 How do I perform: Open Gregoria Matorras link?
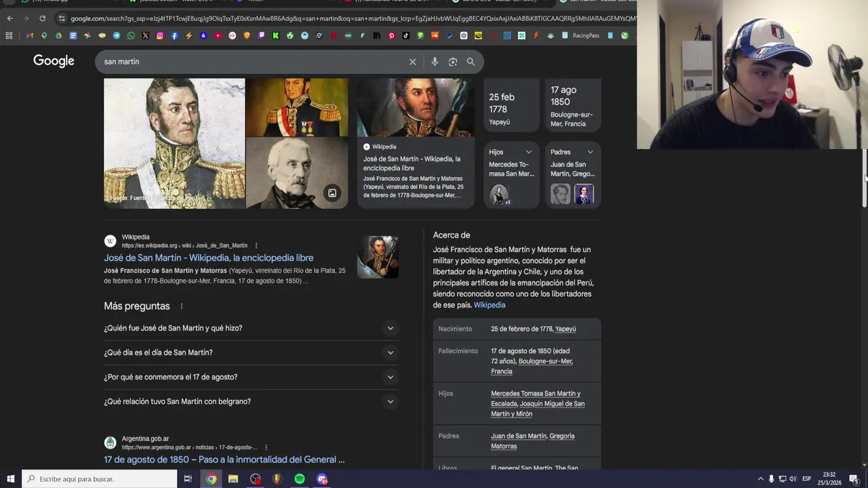pyautogui.click(x=532, y=441)
